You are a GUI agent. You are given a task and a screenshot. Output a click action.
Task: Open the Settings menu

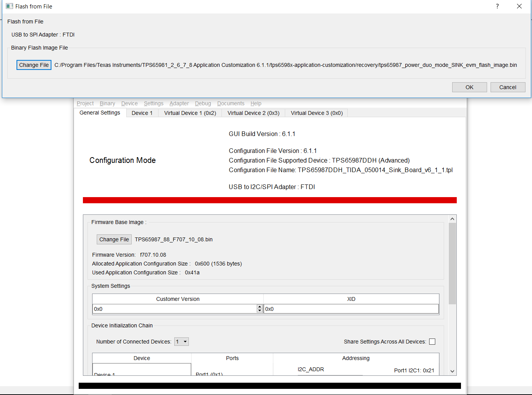click(x=154, y=103)
